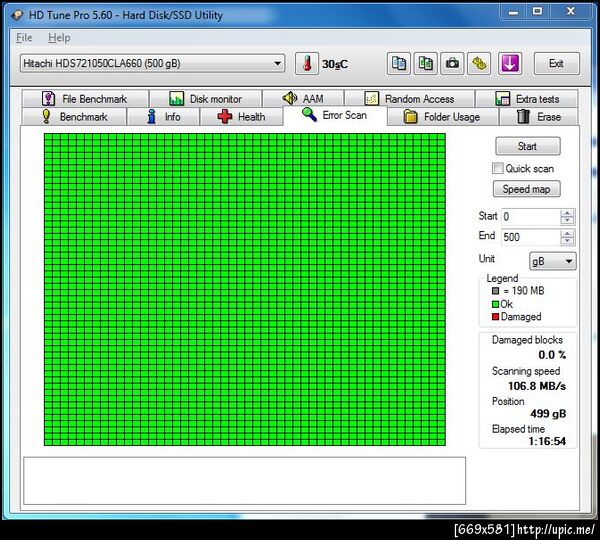
Task: Click the 0.0 % damaged blocks value
Action: pyautogui.click(x=552, y=355)
